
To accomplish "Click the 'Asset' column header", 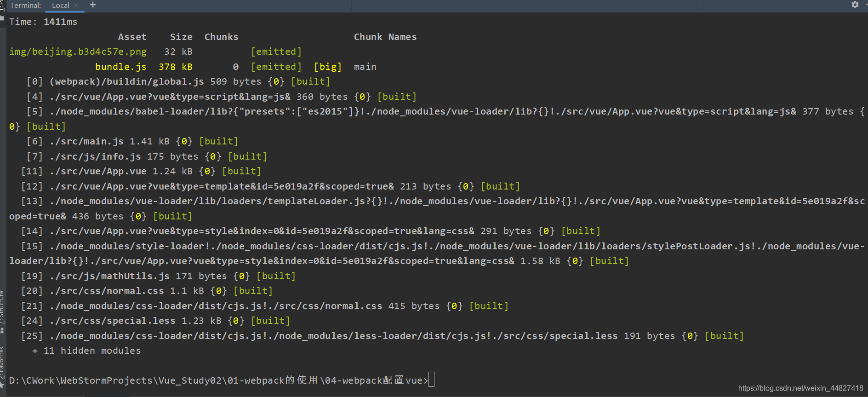I will [x=132, y=37].
